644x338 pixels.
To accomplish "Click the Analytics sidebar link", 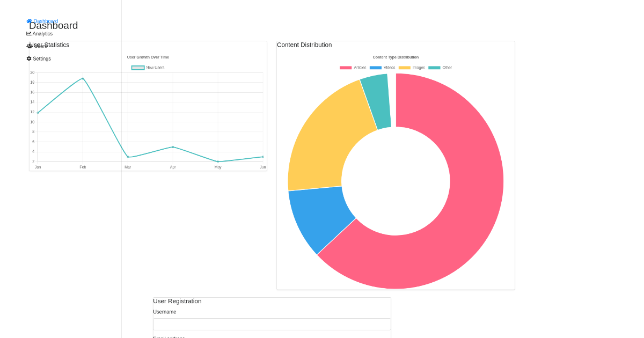I will pos(42,33).
